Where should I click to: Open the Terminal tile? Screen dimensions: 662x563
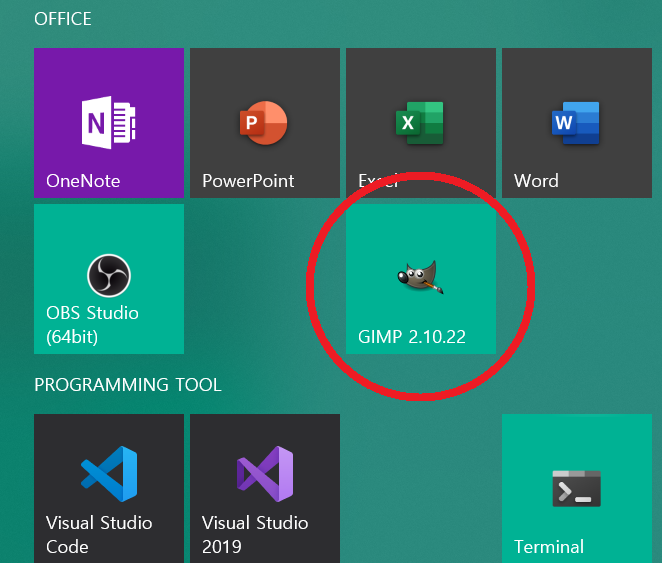tap(577, 488)
